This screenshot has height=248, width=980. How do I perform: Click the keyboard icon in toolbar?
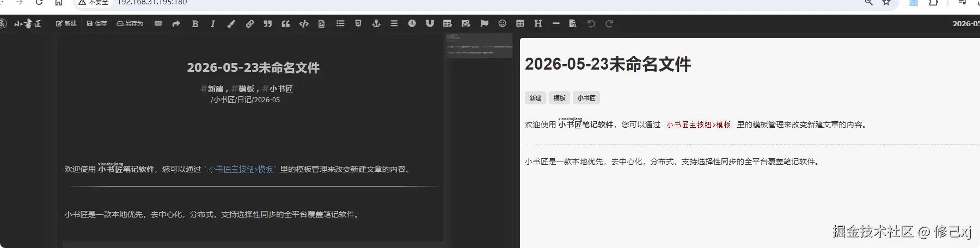[x=158, y=23]
